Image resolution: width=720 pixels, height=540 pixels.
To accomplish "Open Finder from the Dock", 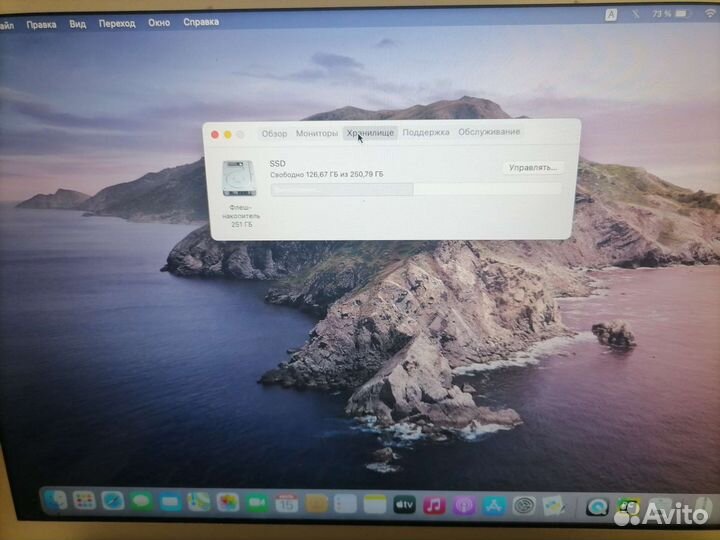I will coord(55,501).
